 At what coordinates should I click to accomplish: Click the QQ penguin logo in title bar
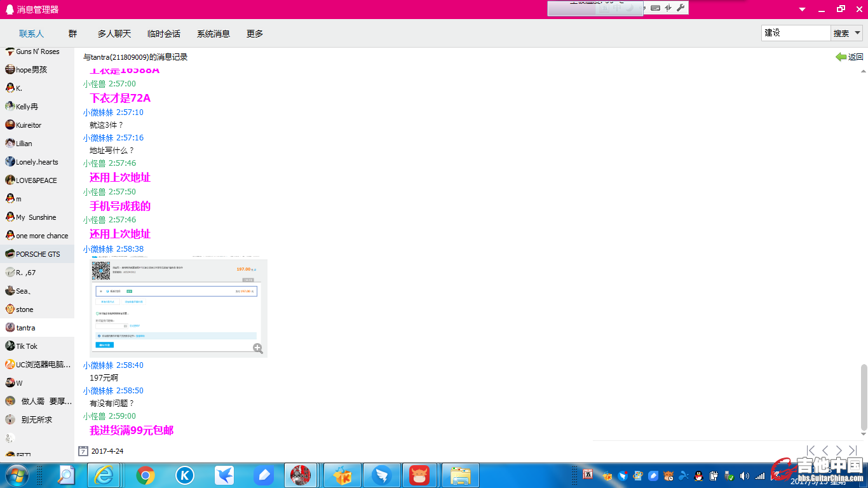(x=9, y=9)
